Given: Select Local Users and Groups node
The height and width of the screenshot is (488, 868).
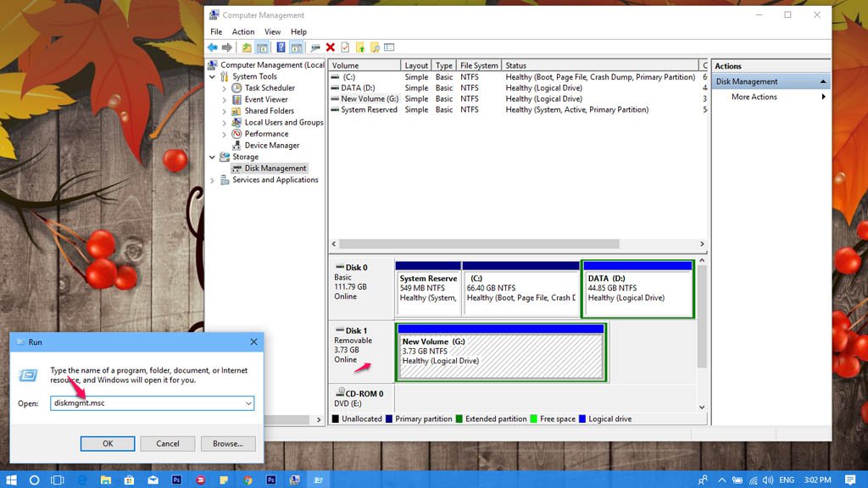Looking at the screenshot, I should tap(284, 122).
